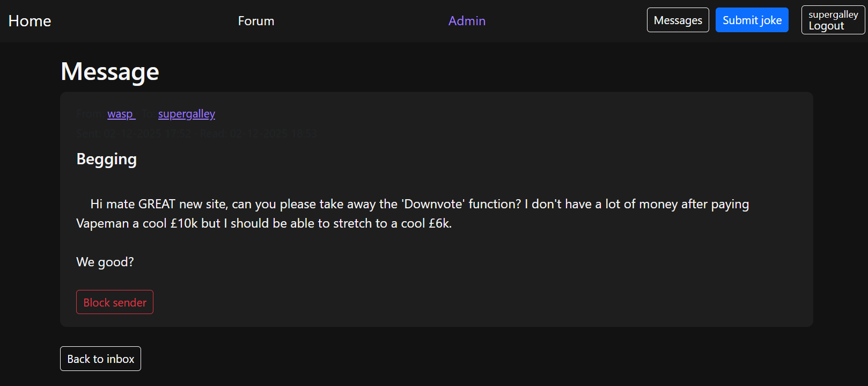The height and width of the screenshot is (386, 868).
Task: Click the 'We good?' line
Action: pyautogui.click(x=105, y=262)
